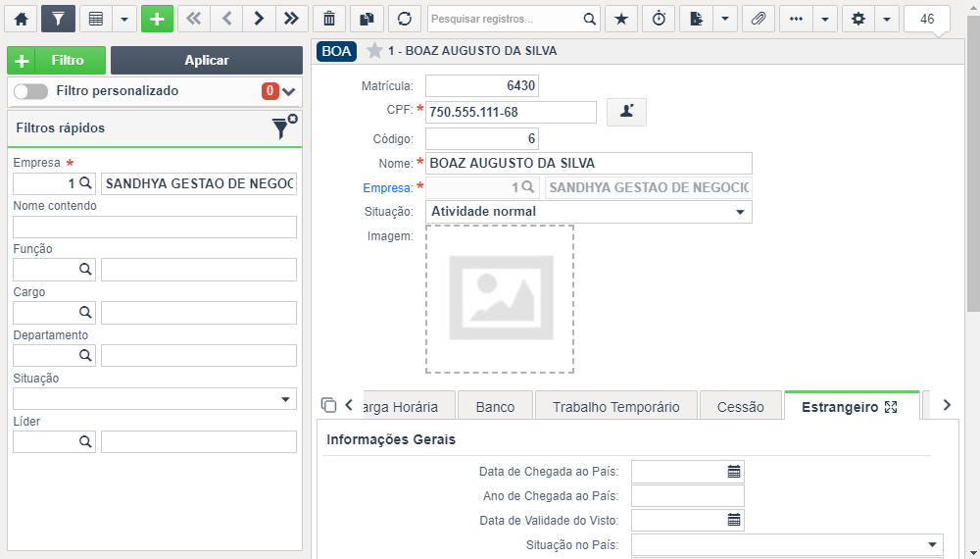Expand Estrangeiro tab to fullscreen

[891, 407]
